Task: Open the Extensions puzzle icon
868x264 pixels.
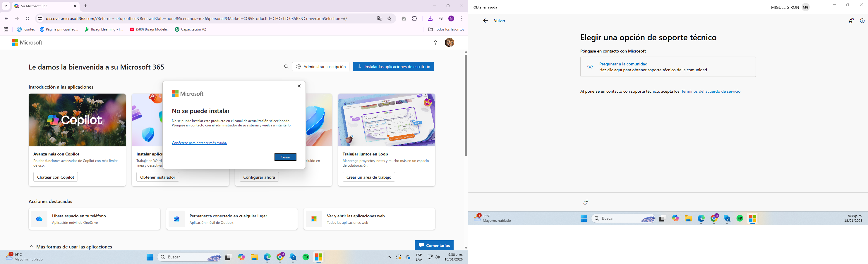Action: pos(415,18)
